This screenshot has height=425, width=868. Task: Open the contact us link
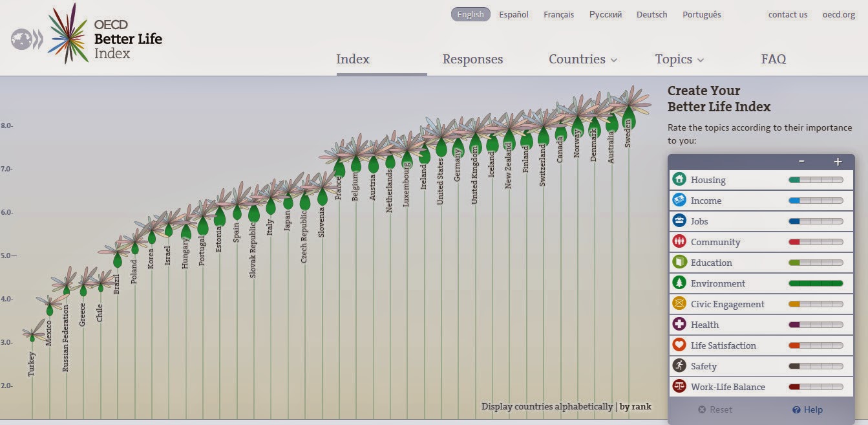tap(788, 14)
